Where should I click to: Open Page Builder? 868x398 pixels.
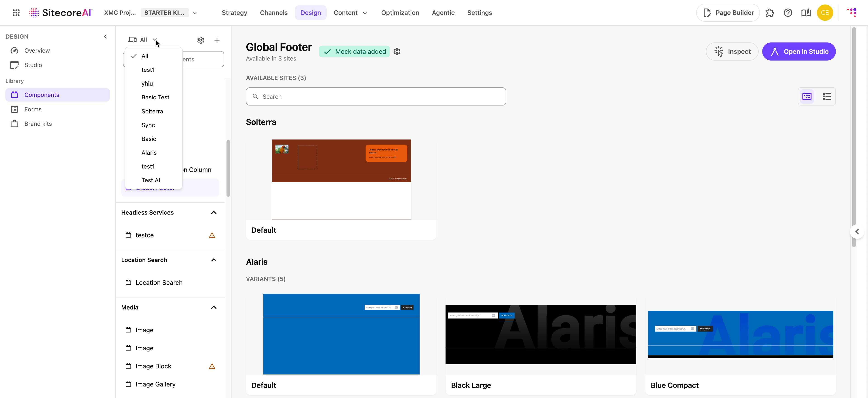(728, 13)
